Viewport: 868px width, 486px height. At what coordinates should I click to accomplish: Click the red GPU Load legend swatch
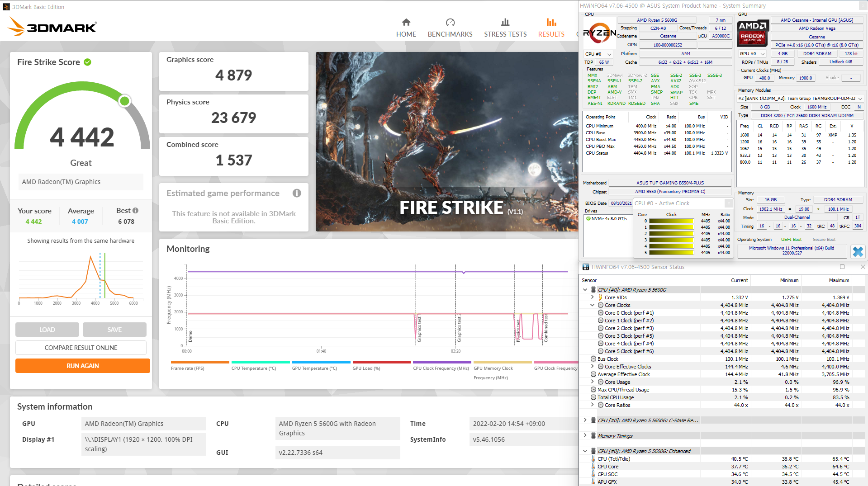click(382, 362)
